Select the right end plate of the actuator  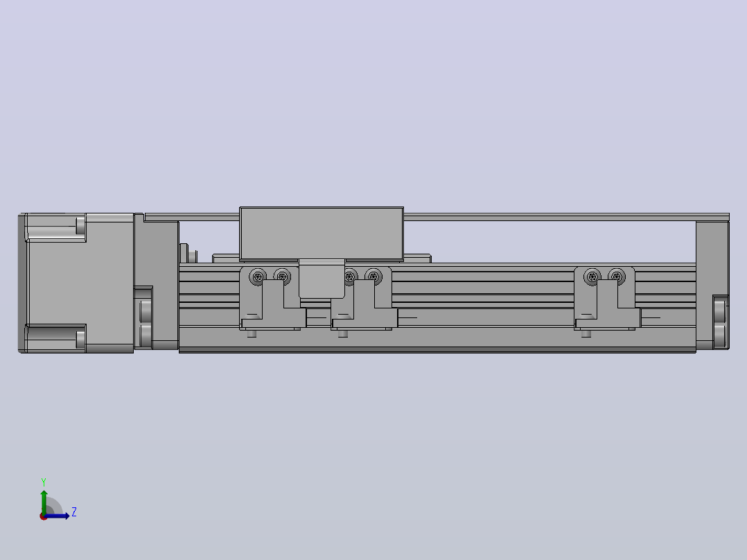coord(712,285)
